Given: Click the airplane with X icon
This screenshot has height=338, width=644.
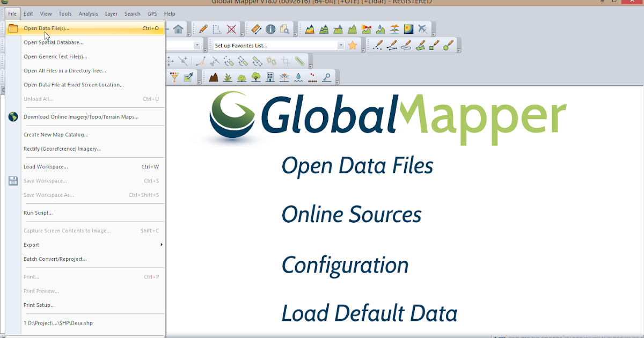Looking at the screenshot, I should (423, 29).
